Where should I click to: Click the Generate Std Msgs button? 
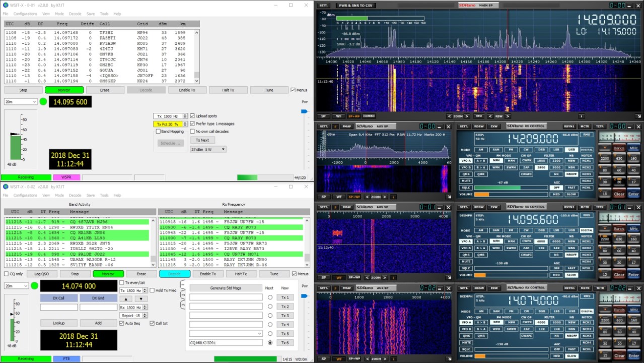226,288
